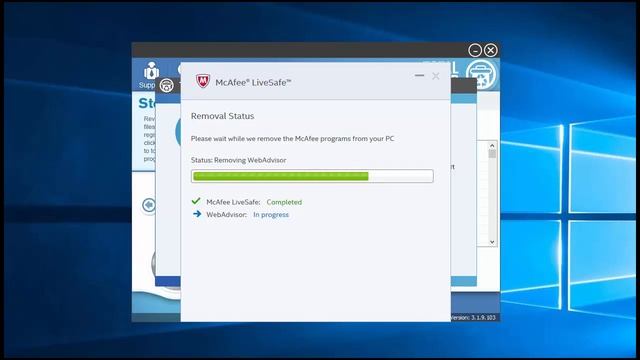This screenshot has height=360, width=640.
Task: Click the Support person icon in uninstaller window
Action: (151, 71)
